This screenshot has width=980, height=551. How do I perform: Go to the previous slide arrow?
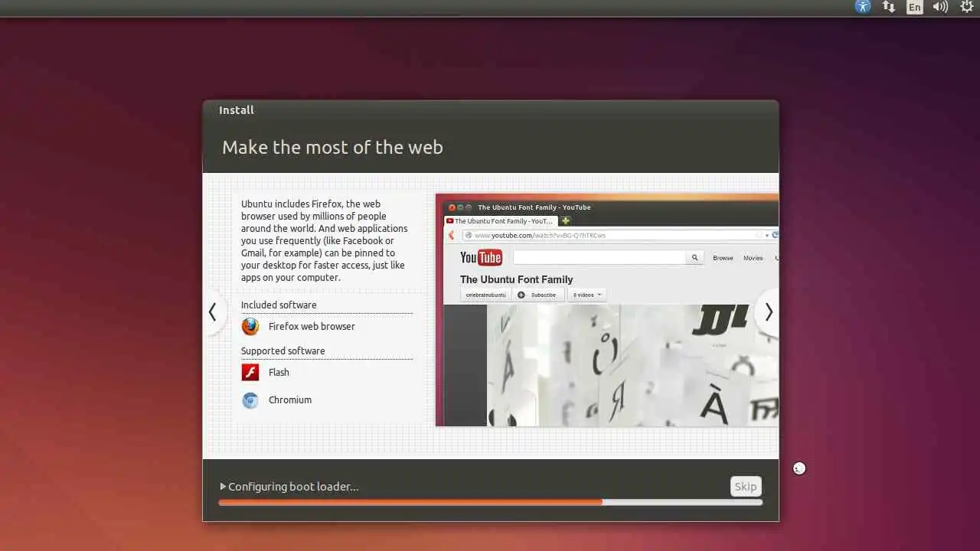click(x=214, y=312)
